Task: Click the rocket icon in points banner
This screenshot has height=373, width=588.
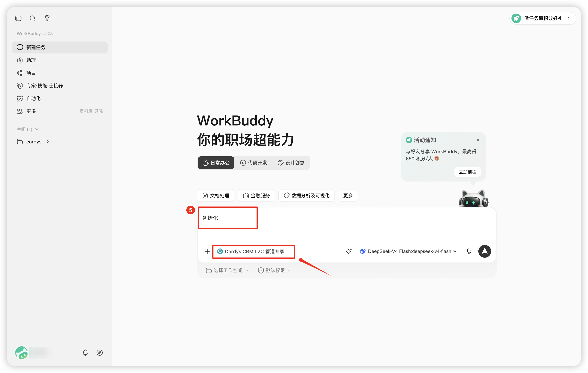Action: point(516,18)
